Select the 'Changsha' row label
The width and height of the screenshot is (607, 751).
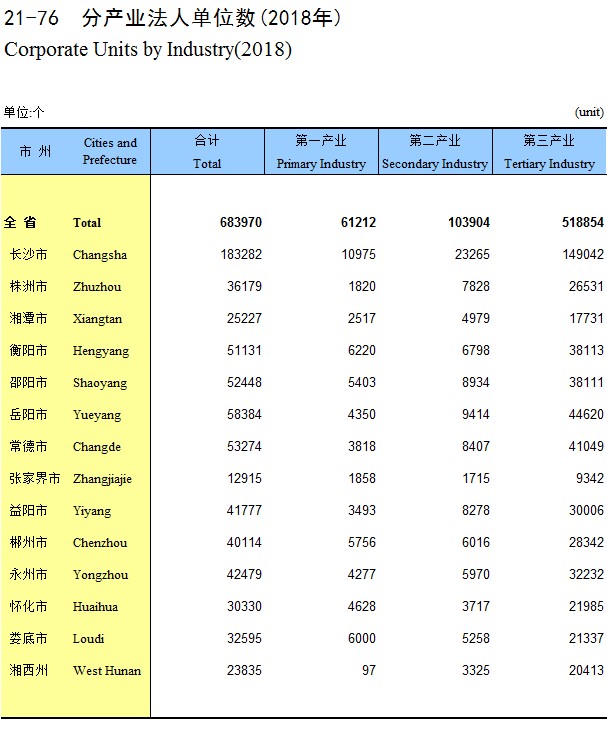click(100, 255)
